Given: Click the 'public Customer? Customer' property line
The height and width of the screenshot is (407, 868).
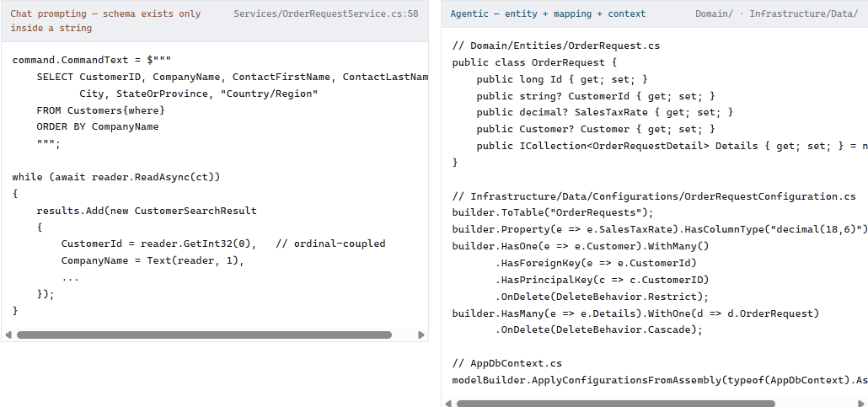Looking at the screenshot, I should click(x=596, y=129).
